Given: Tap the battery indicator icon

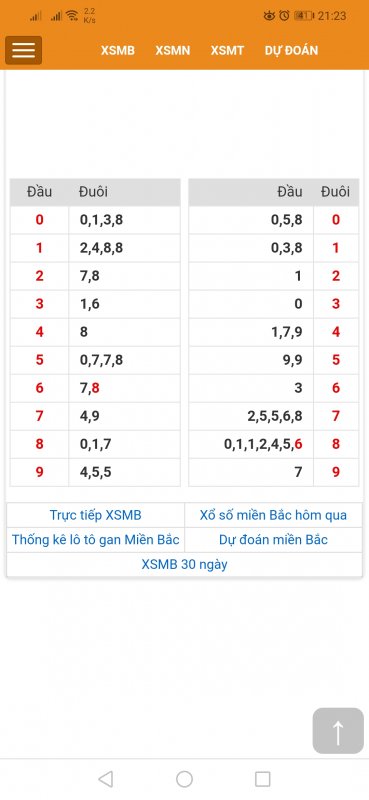Looking at the screenshot, I should pos(303,16).
